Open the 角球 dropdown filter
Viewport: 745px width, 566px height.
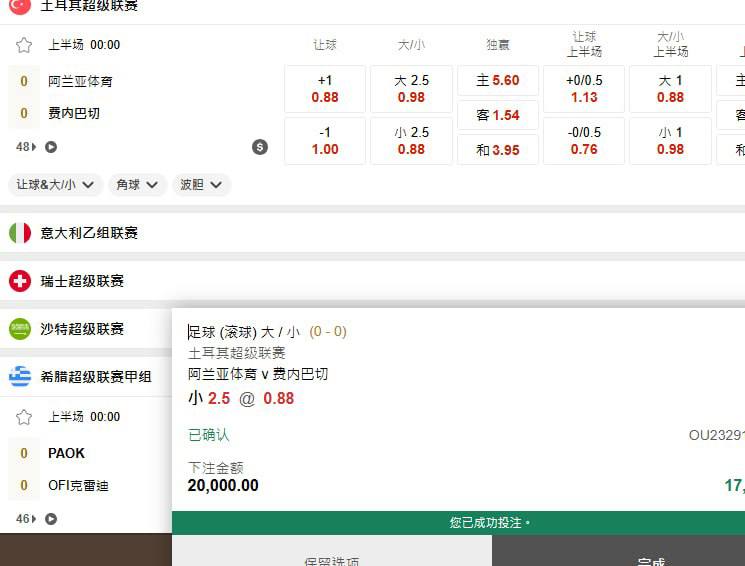pyautogui.click(x=137, y=185)
